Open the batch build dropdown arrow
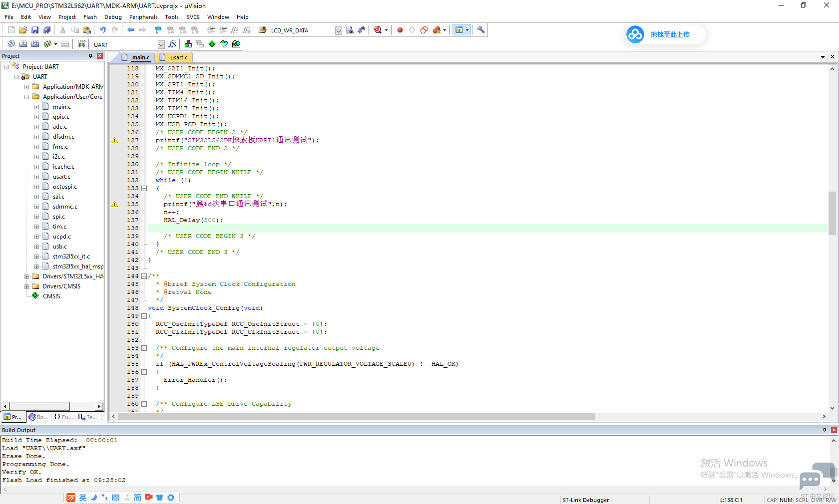 click(55, 44)
